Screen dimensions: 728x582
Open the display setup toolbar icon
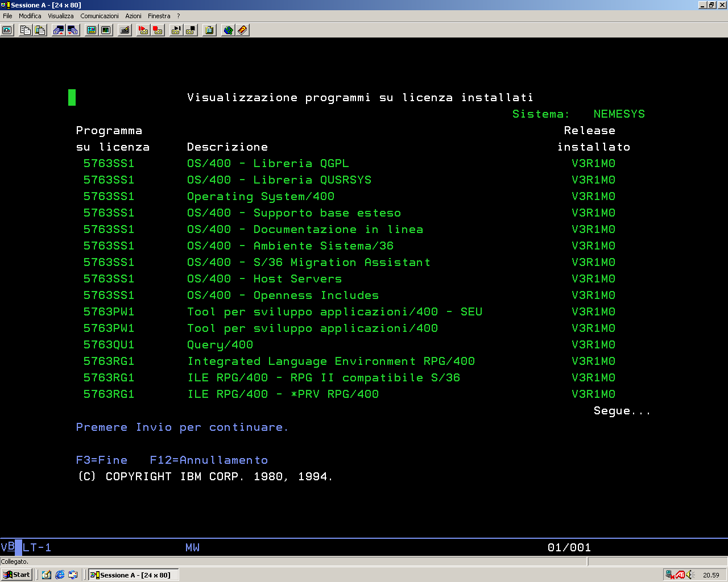click(x=92, y=30)
